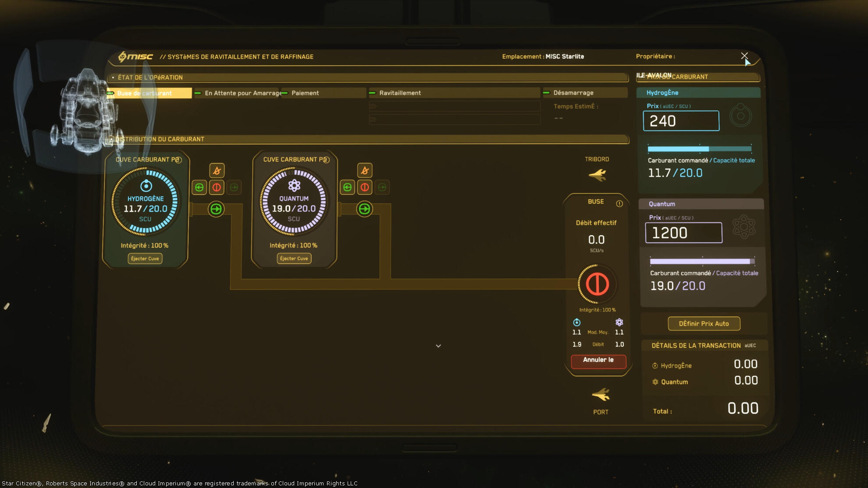The image size is (868, 488).
Task: Toggle the large green quantum pipe valve
Action: click(364, 209)
